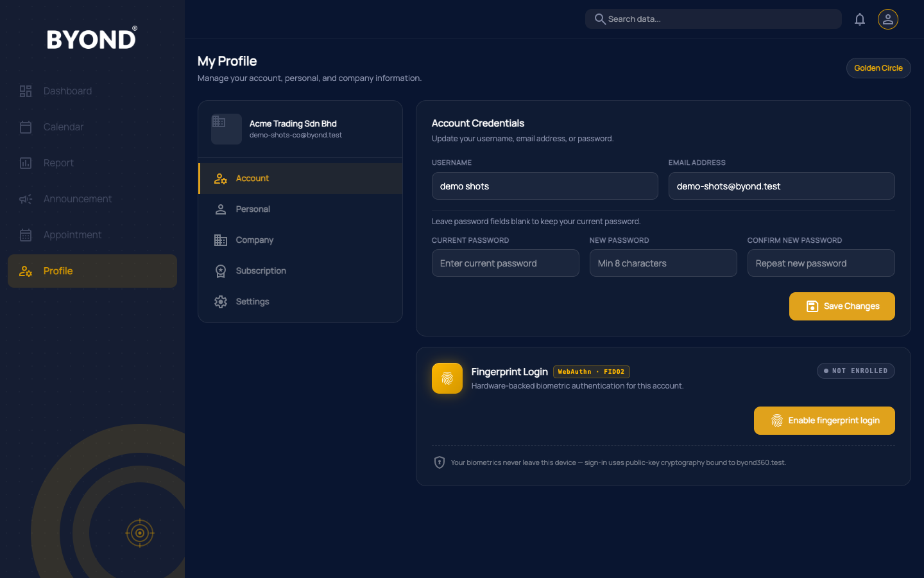Click the Account tab icon
This screenshot has height=578, width=924.
tap(221, 179)
